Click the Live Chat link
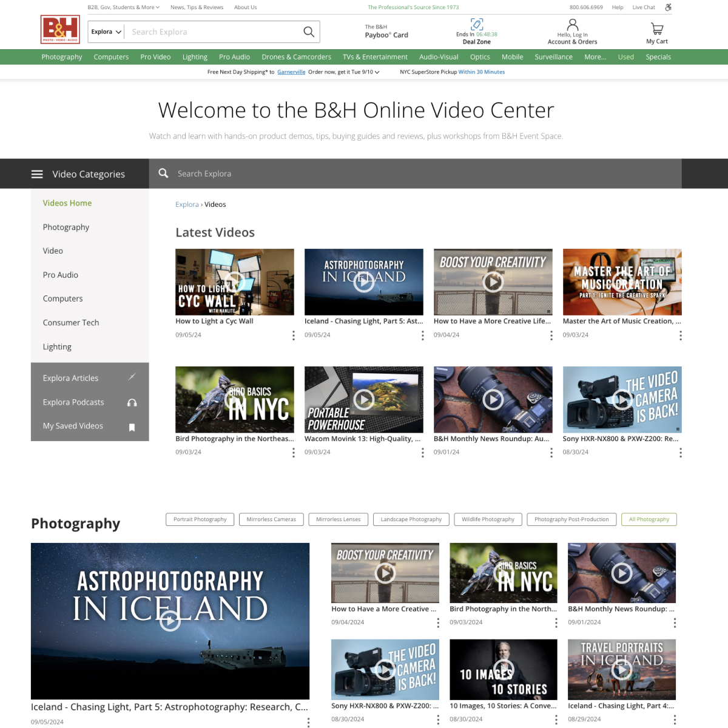Image resolution: width=728 pixels, height=728 pixels. pyautogui.click(x=644, y=7)
